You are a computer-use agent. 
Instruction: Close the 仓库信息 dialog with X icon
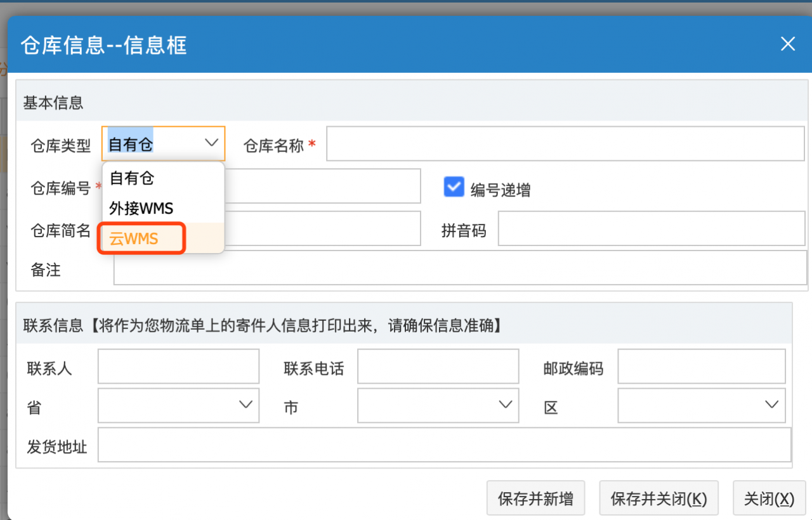coord(787,44)
